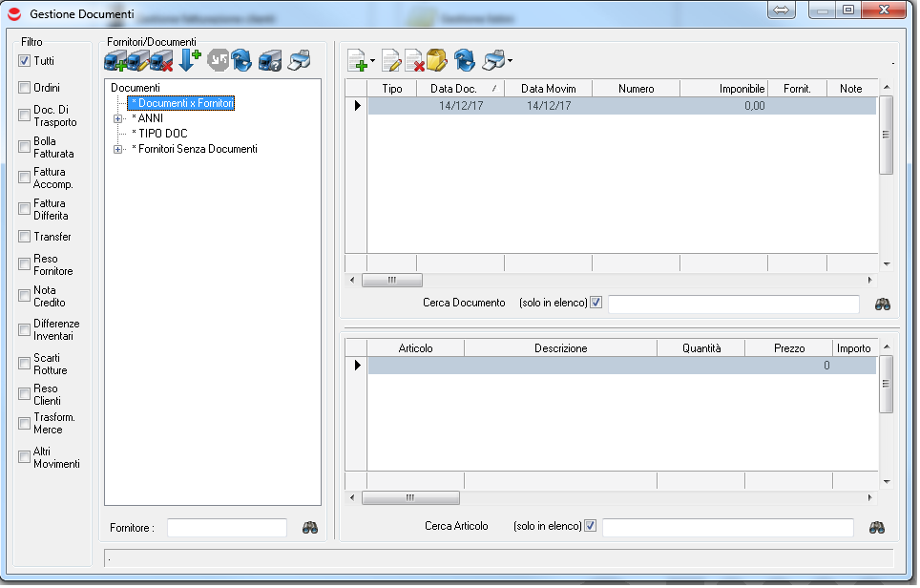Expand the ANNI tree node
The image size is (920, 588).
(x=118, y=119)
